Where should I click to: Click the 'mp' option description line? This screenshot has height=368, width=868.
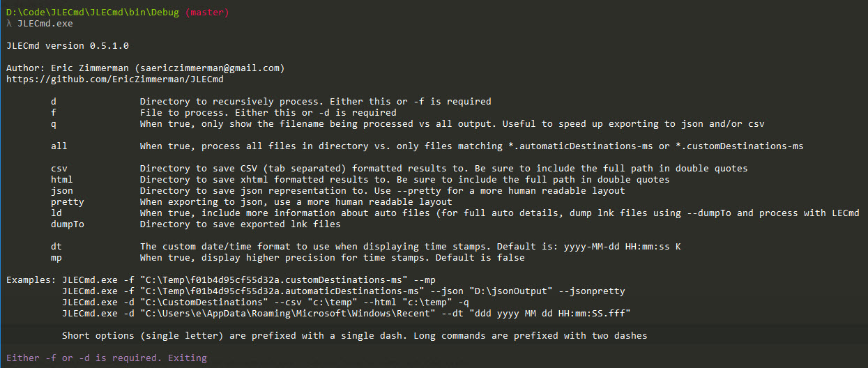pos(332,258)
